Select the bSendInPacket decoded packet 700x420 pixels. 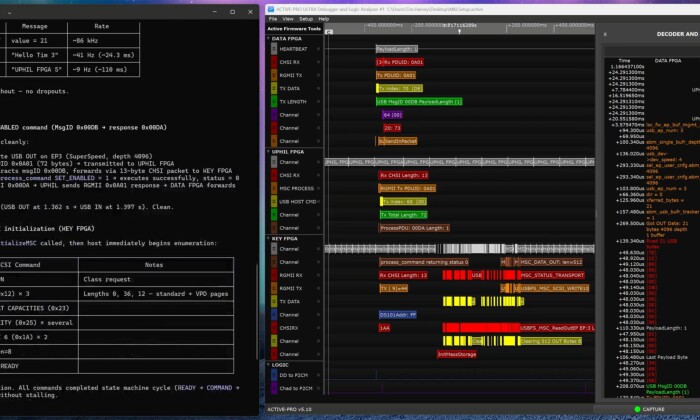click(397, 141)
